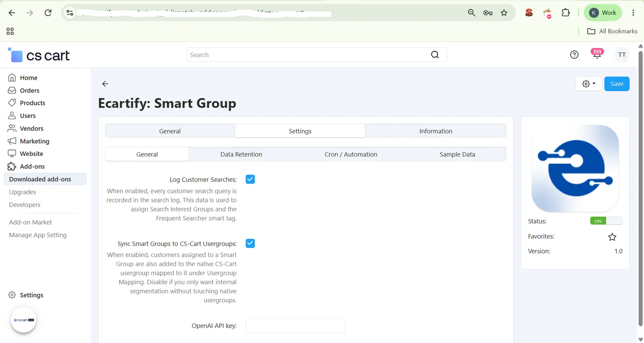Open All Bookmarks folder
The image size is (644, 343).
click(612, 31)
